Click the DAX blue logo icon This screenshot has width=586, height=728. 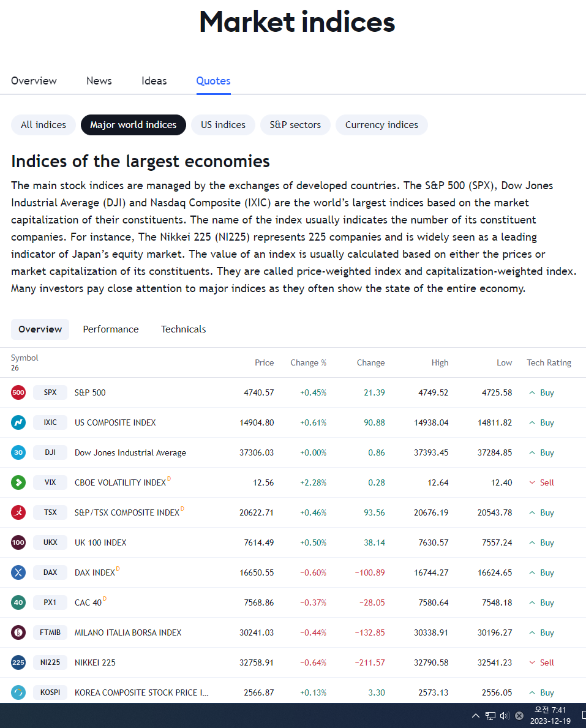(18, 572)
